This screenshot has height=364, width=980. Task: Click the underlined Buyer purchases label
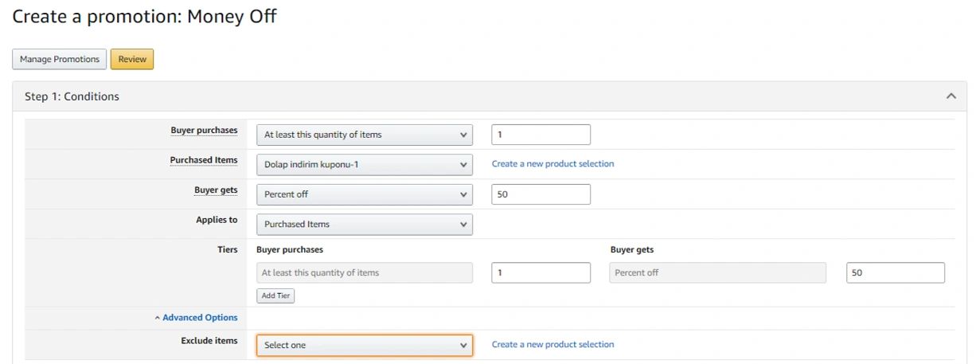204,131
